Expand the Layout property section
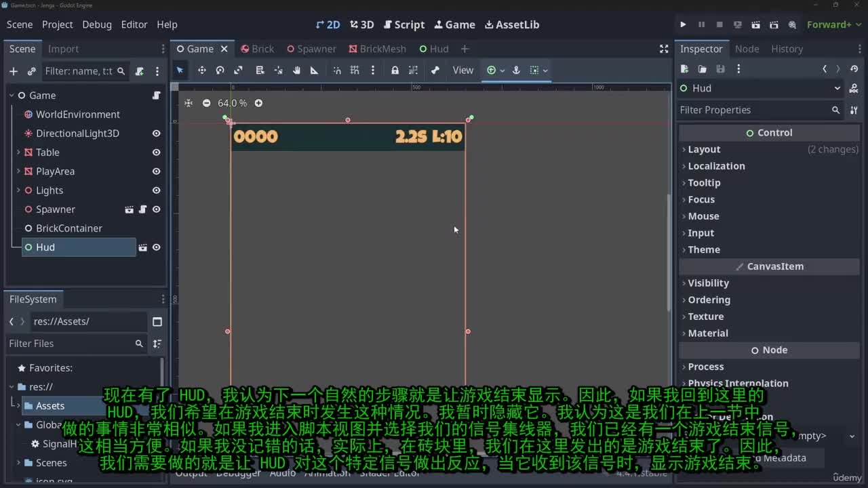The height and width of the screenshot is (488, 868). pyautogui.click(x=770, y=149)
